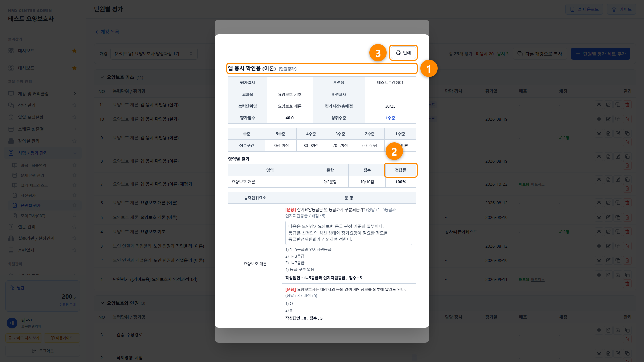Click eye preview icon for row NO 11
The width and height of the screenshot is (644, 362).
pos(599,105)
